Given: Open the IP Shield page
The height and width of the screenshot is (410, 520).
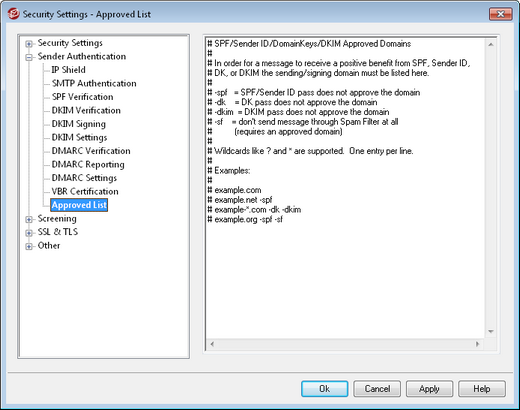Looking at the screenshot, I should click(68, 70).
